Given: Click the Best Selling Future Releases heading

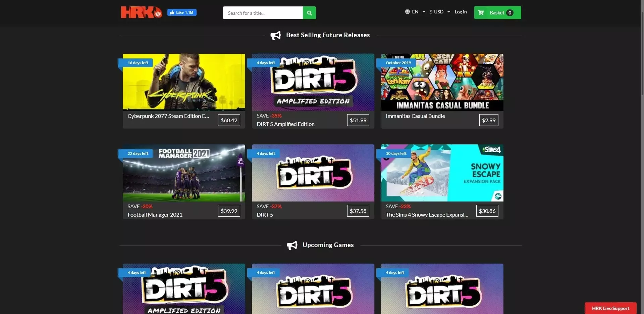Looking at the screenshot, I should (328, 35).
